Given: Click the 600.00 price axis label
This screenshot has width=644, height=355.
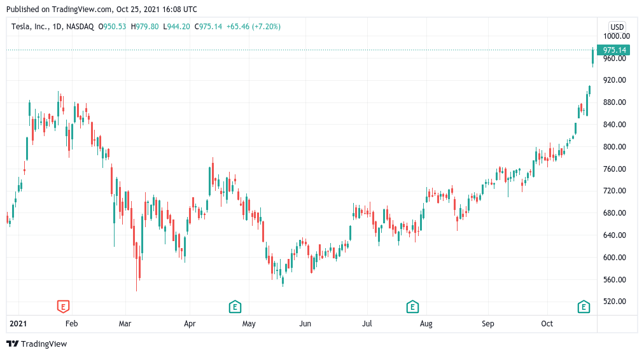Looking at the screenshot, I should click(615, 257).
